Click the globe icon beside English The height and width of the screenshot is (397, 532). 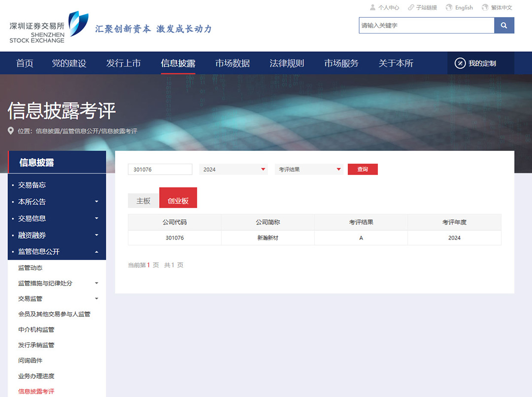pyautogui.click(x=449, y=7)
